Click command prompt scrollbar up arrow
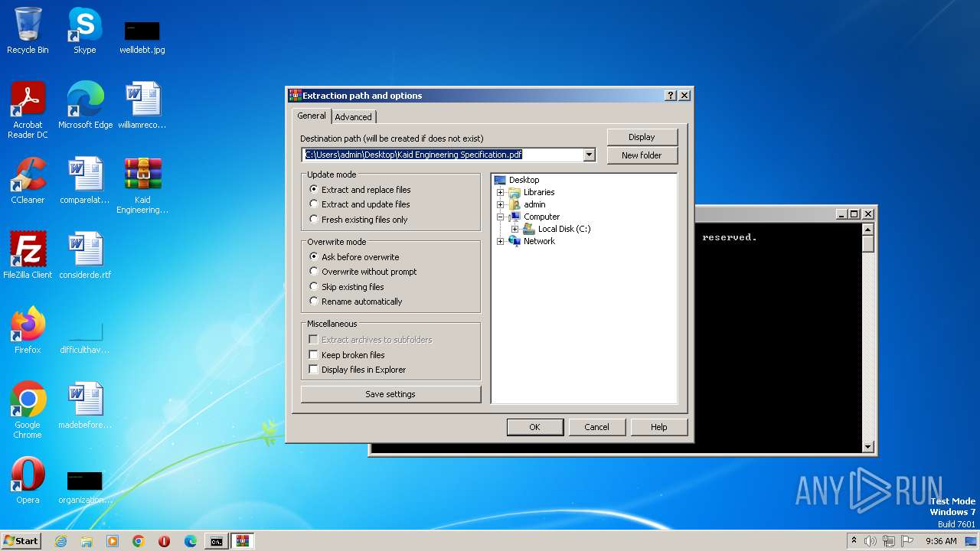The image size is (980, 551). click(x=867, y=230)
